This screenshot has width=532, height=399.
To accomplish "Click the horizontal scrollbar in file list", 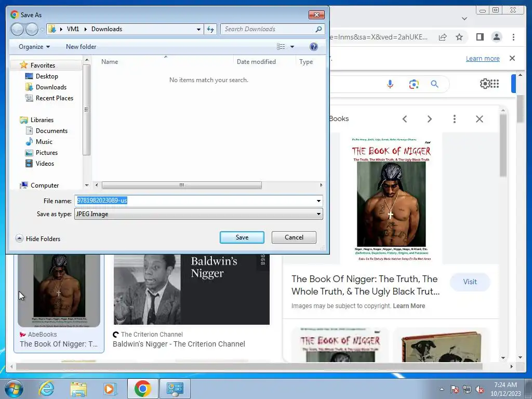I will [181, 185].
